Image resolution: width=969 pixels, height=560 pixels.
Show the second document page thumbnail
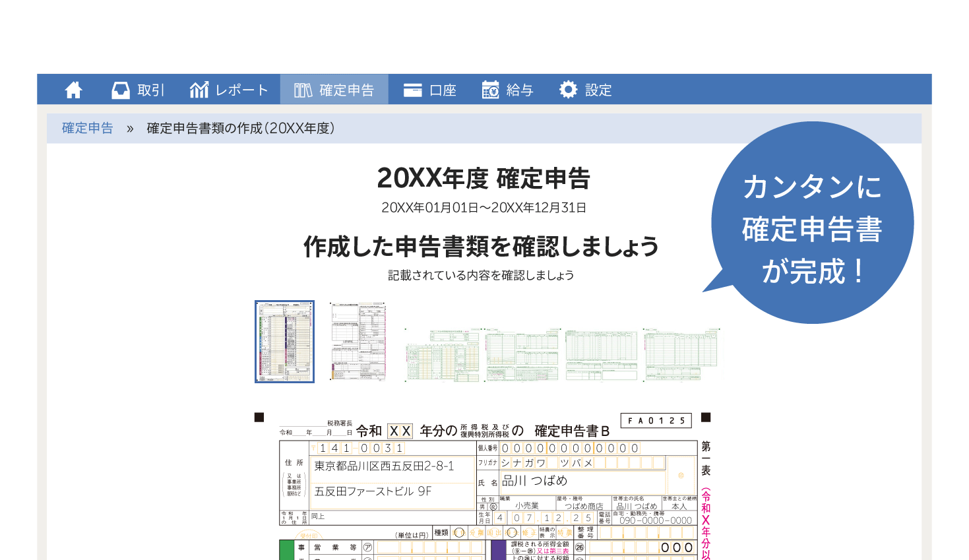(x=358, y=341)
